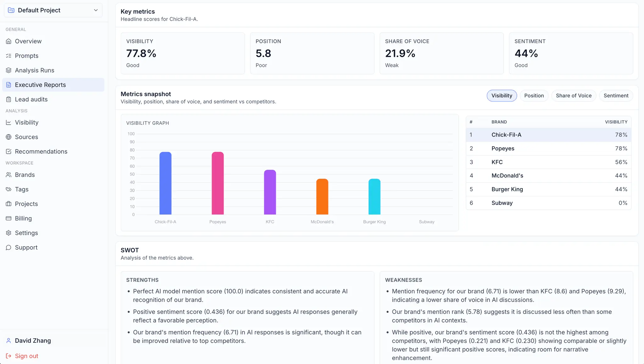Viewport: 644px width, 364px height.
Task: Open Settings page label
Action: (26, 233)
